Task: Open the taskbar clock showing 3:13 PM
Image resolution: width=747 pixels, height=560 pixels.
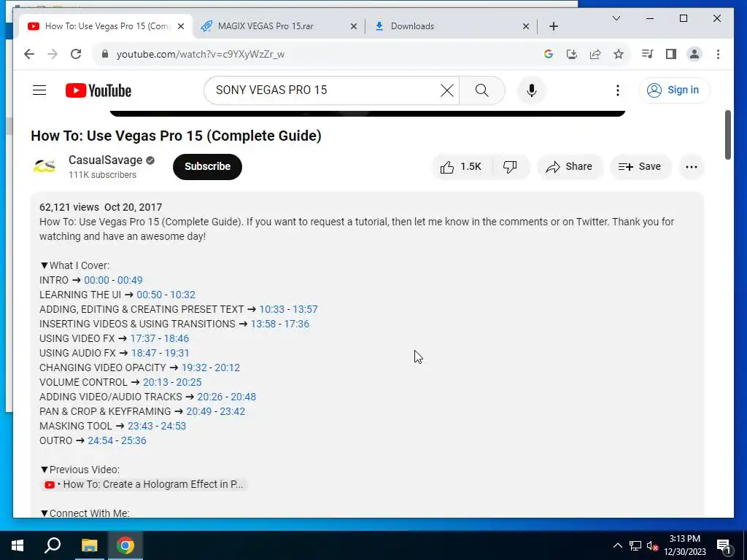Action: pyautogui.click(x=684, y=545)
